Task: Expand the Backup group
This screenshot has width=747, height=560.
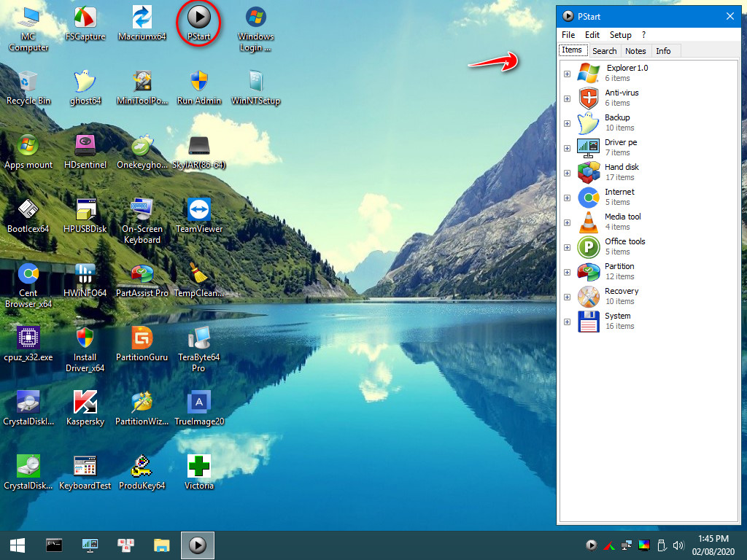Action: point(567,123)
